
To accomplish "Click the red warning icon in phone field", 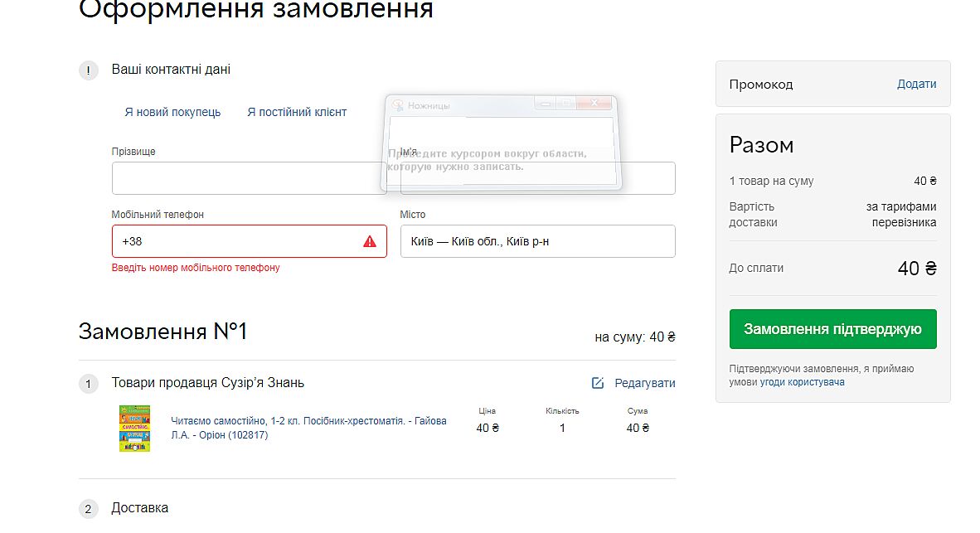I will pyautogui.click(x=370, y=241).
